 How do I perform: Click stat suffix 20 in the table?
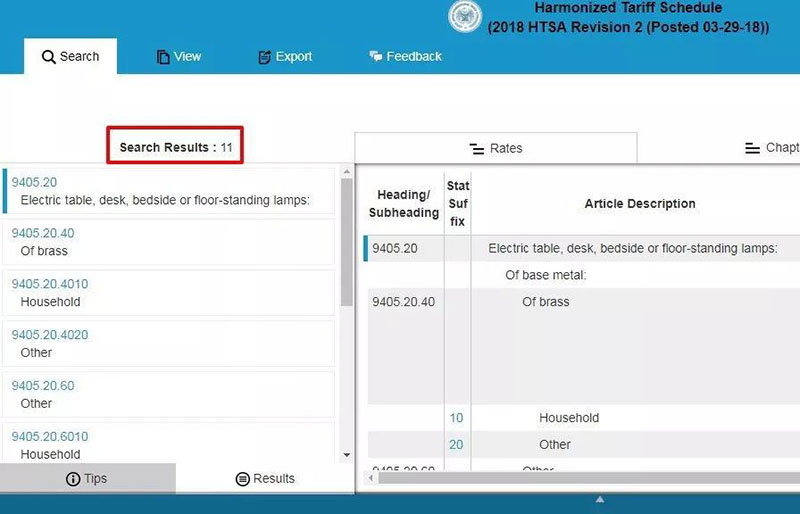tap(456, 445)
